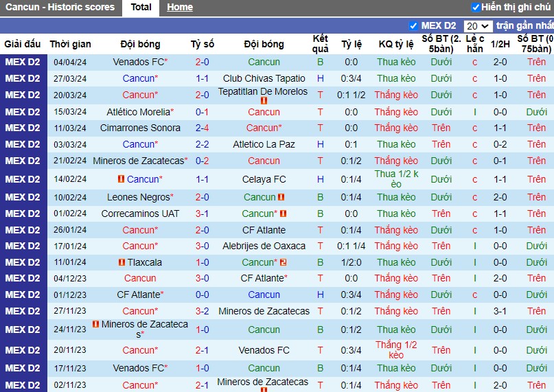Open the Home link
This screenshot has height=392, width=554.
click(x=180, y=8)
